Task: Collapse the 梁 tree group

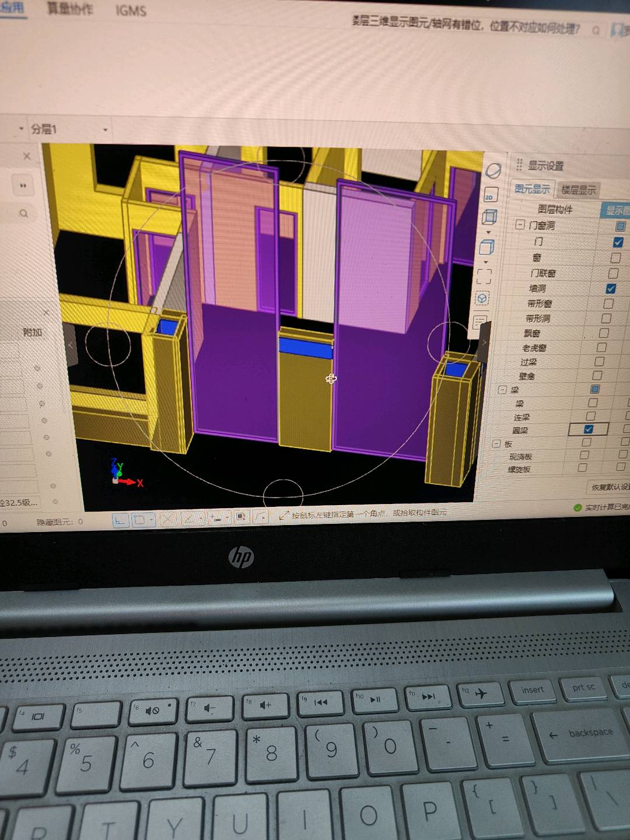Action: click(502, 390)
